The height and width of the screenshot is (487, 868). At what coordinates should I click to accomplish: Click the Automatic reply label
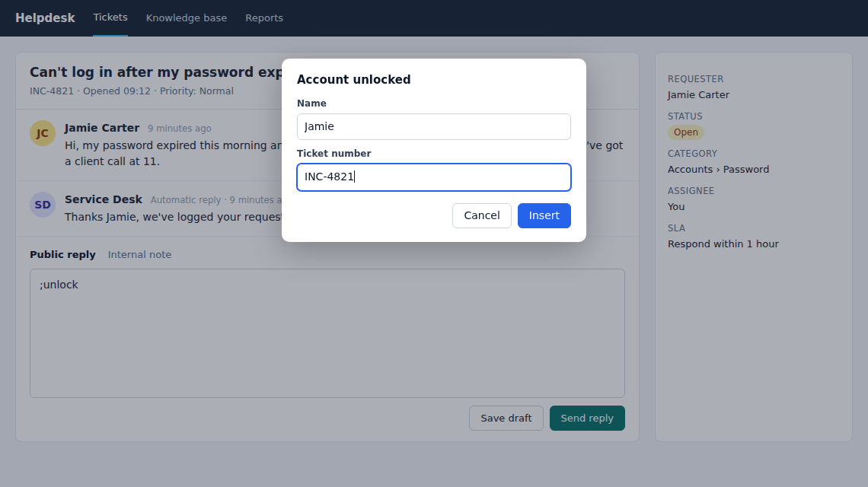point(186,200)
